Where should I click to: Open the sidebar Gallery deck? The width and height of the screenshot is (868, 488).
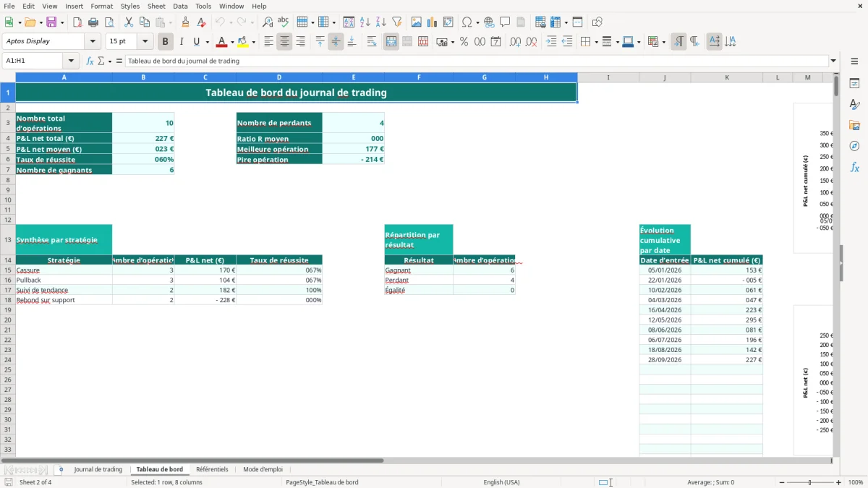pos(854,125)
